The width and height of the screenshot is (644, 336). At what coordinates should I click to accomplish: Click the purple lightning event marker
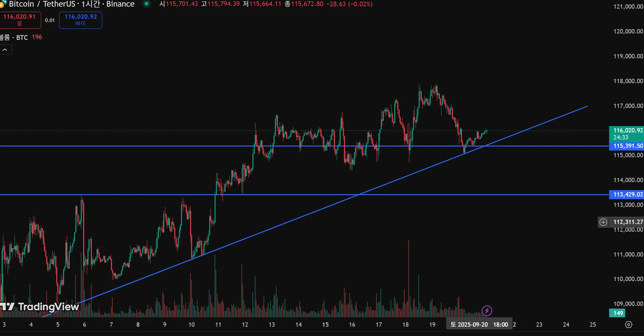(x=487, y=311)
